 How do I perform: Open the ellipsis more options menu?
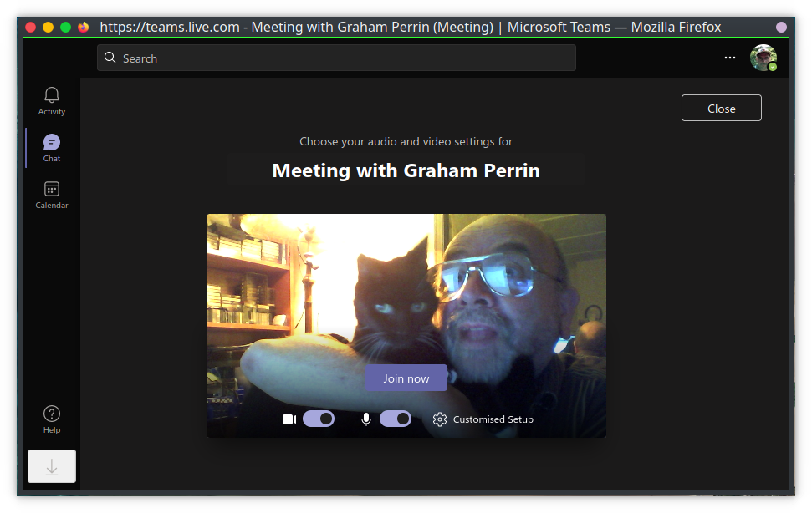click(x=730, y=58)
